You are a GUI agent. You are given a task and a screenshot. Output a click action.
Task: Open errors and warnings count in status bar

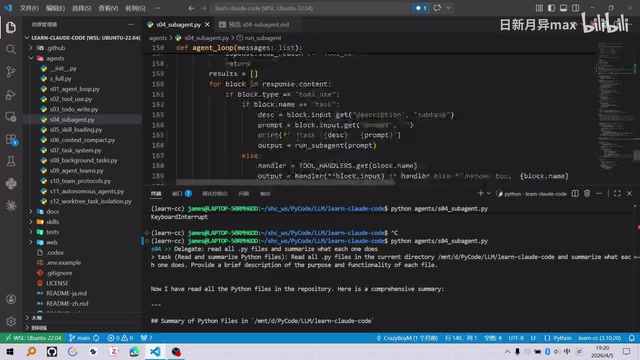click(120, 338)
